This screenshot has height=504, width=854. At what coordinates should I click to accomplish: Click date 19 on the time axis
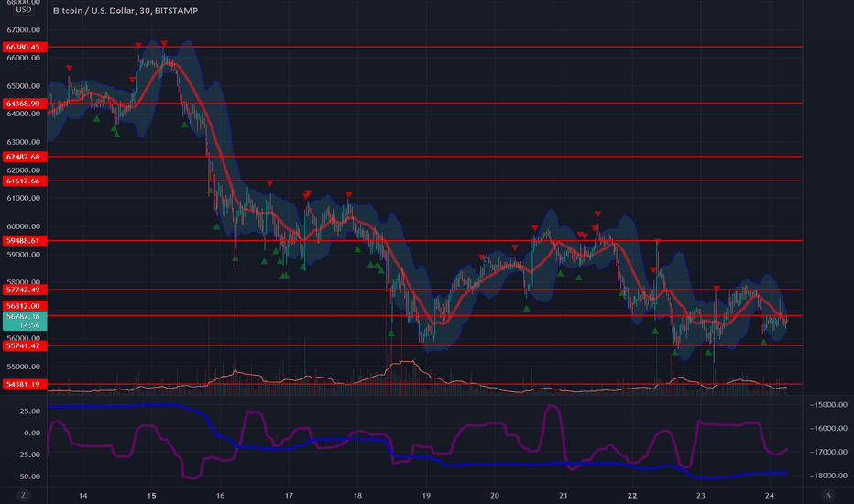[426, 496]
